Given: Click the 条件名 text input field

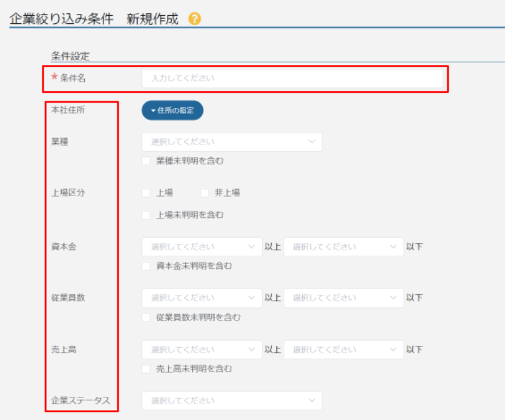Looking at the screenshot, I should (x=292, y=78).
